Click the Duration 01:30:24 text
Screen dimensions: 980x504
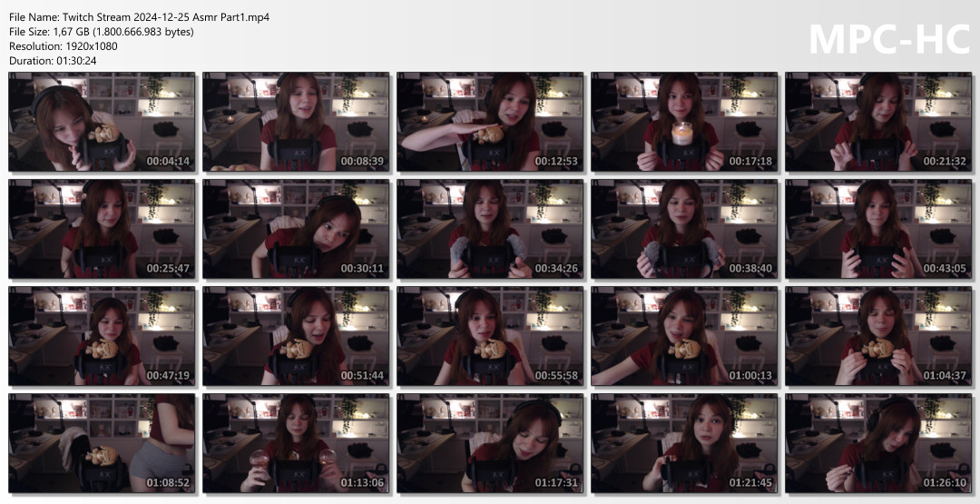(53, 61)
